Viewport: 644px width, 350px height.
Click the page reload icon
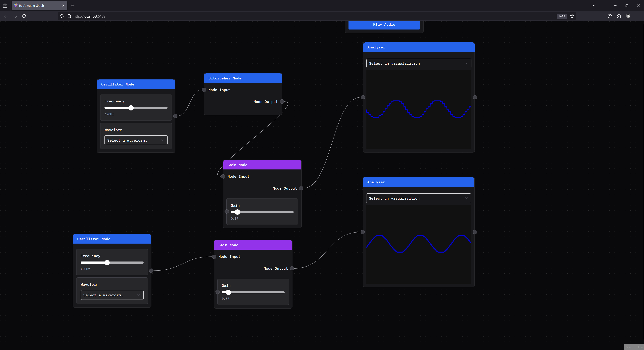[x=24, y=16]
